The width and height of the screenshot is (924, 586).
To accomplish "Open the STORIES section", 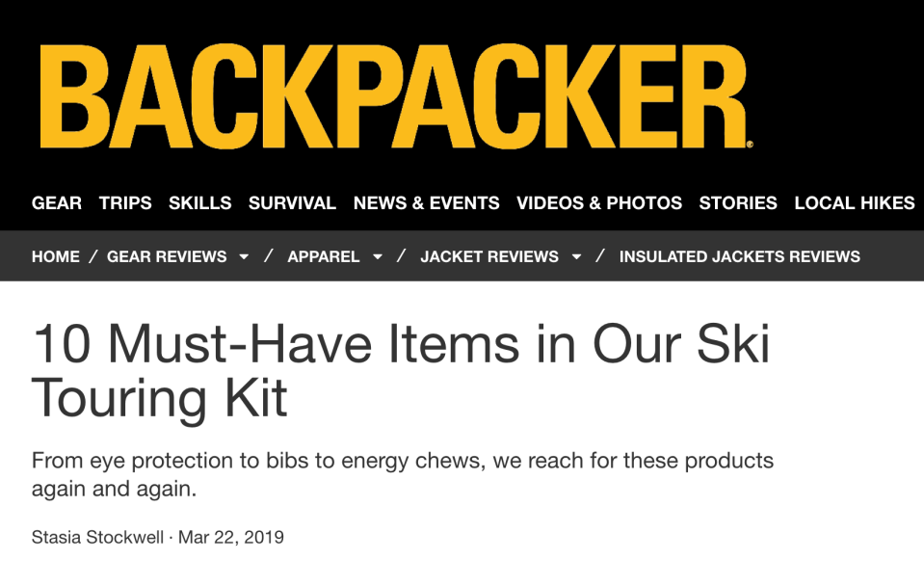I will 738,202.
